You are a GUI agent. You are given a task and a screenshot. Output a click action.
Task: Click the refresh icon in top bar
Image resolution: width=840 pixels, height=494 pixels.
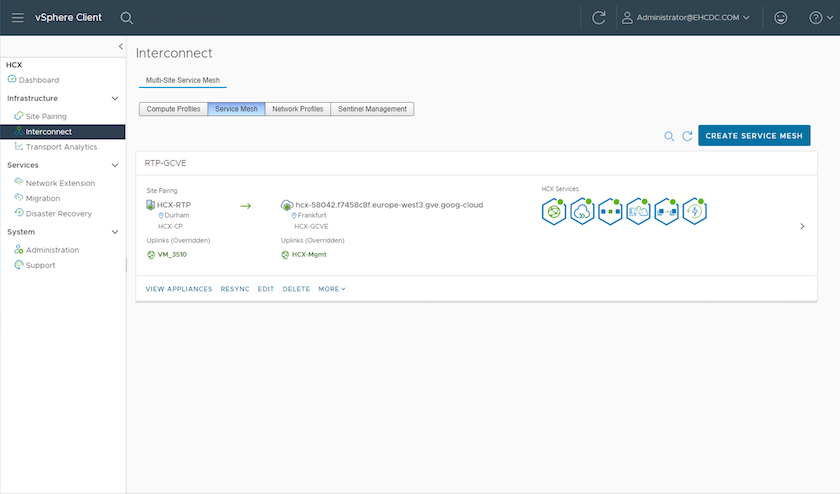599,17
